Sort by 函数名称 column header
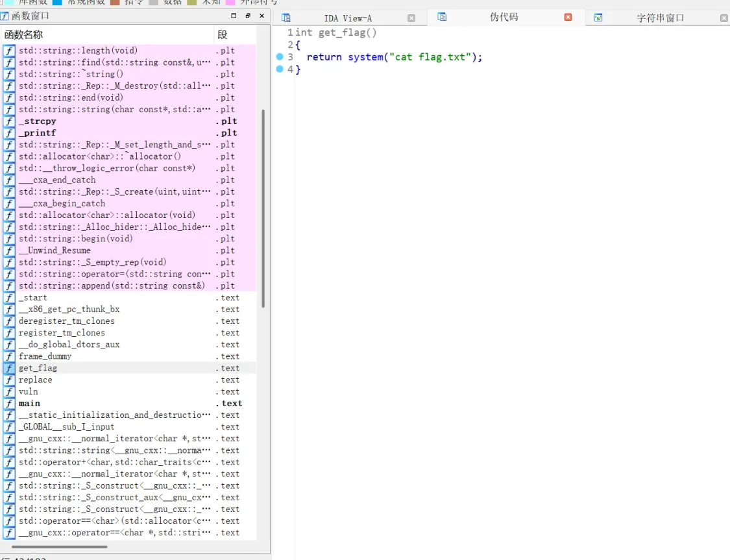This screenshot has height=560, width=730. [x=107, y=34]
